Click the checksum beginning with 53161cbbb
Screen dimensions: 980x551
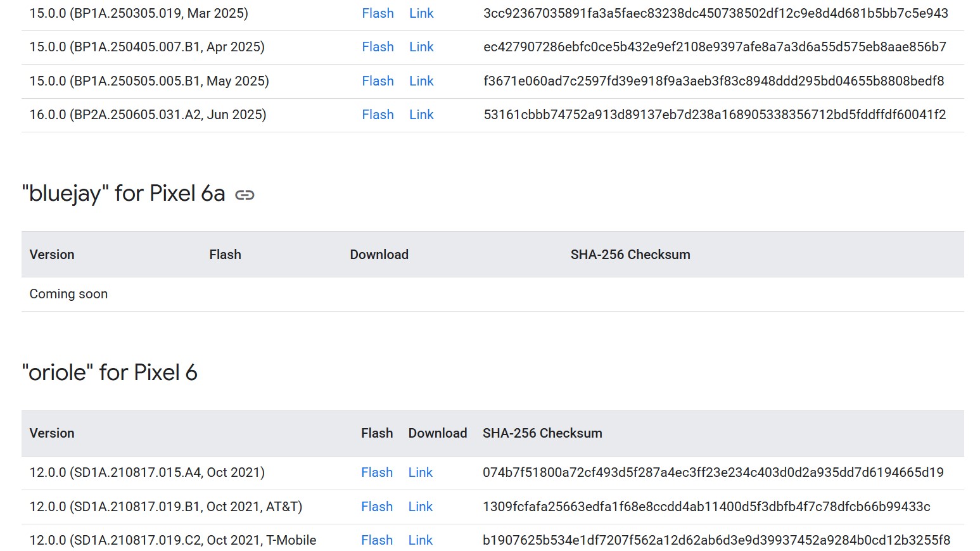(x=714, y=115)
